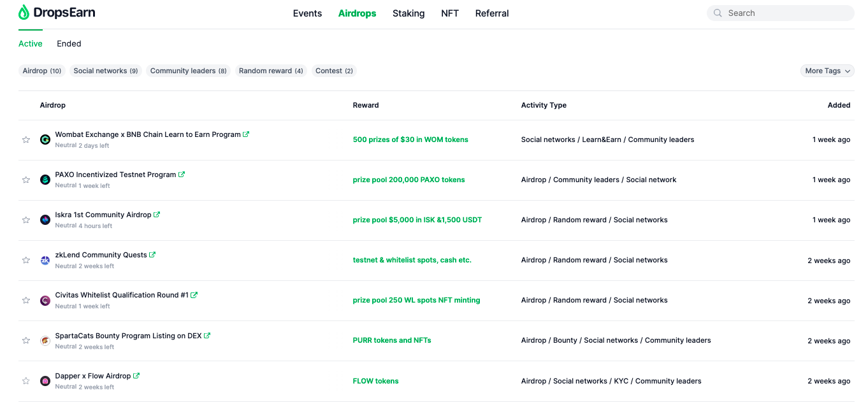Filter by Contest (2) tag
868x402 pixels.
pos(334,71)
